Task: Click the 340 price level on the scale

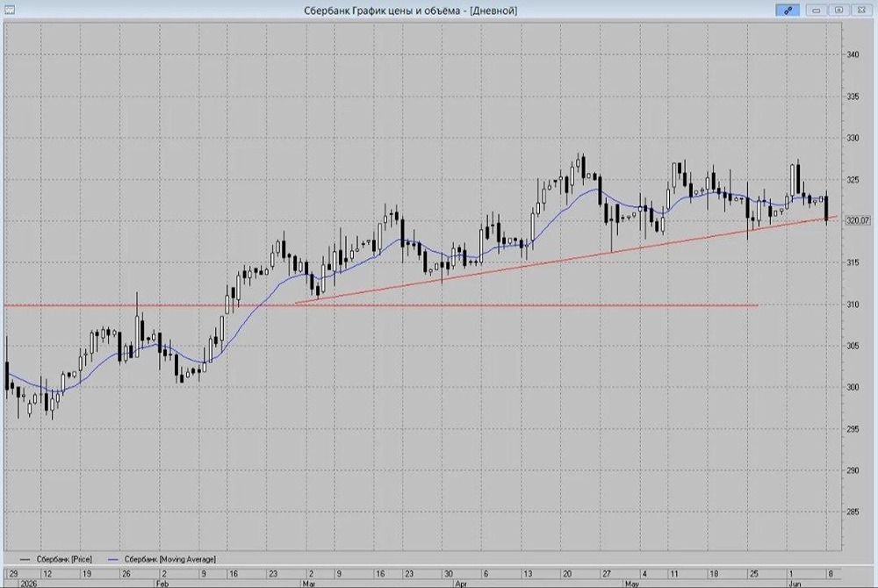Action: pos(853,54)
